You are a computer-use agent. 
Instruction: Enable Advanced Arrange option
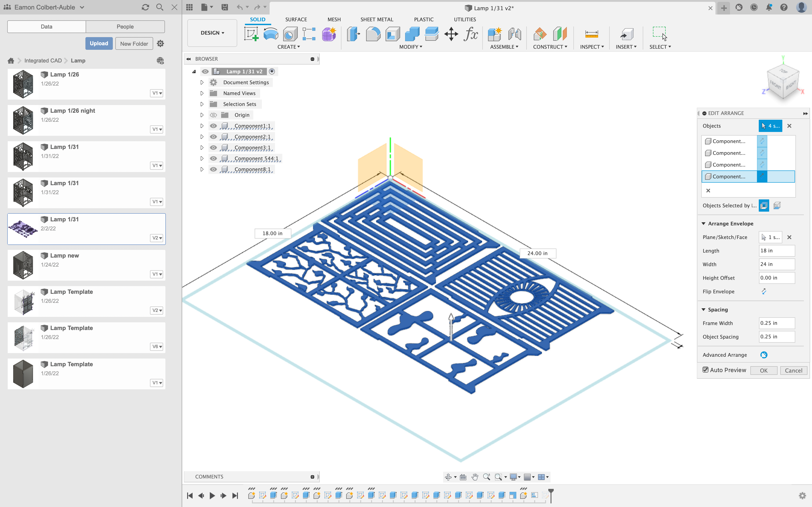(764, 355)
